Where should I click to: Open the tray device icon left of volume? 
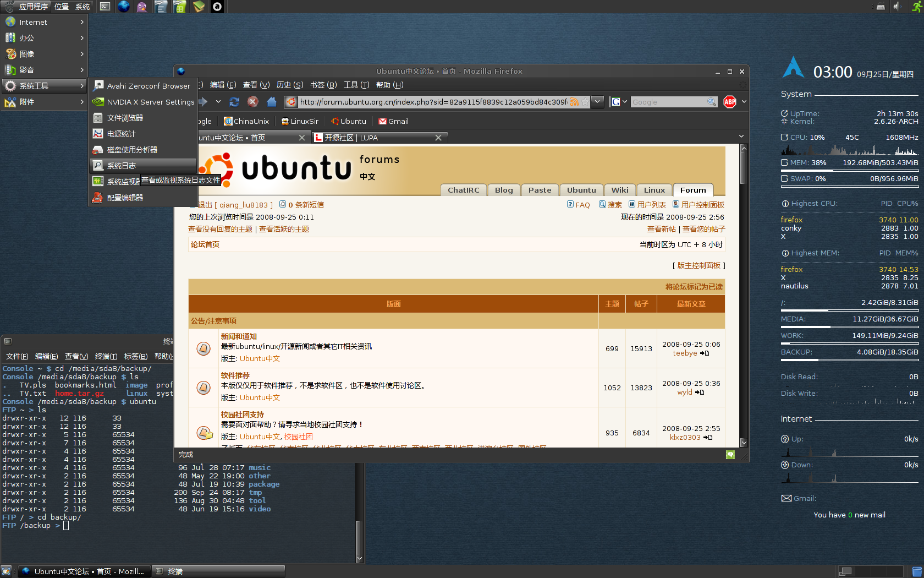point(881,7)
